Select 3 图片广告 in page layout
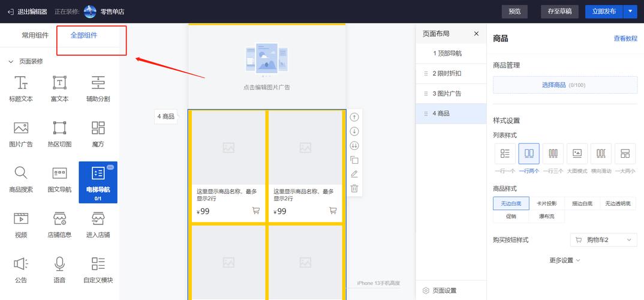The image size is (644, 300). click(451, 94)
